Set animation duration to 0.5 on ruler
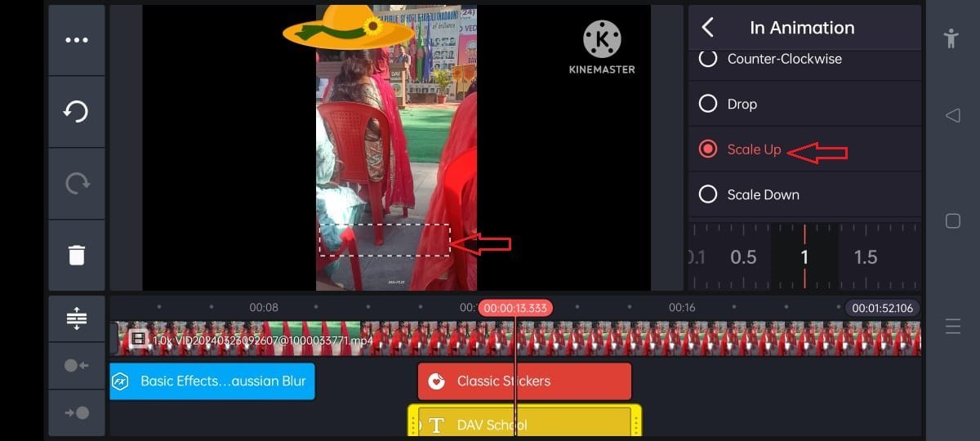 743,258
